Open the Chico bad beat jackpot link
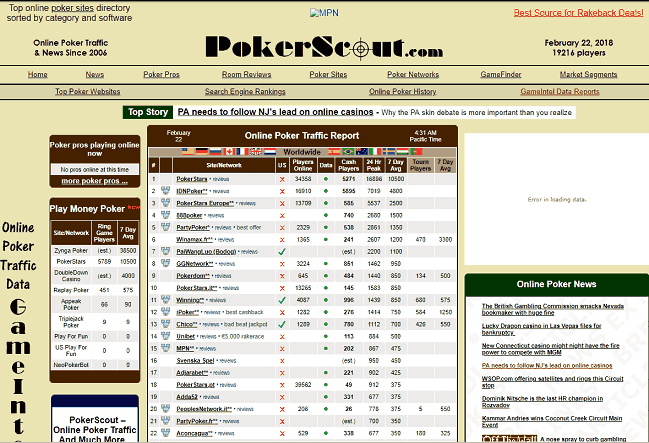The height and width of the screenshot is (443, 649). [245, 324]
